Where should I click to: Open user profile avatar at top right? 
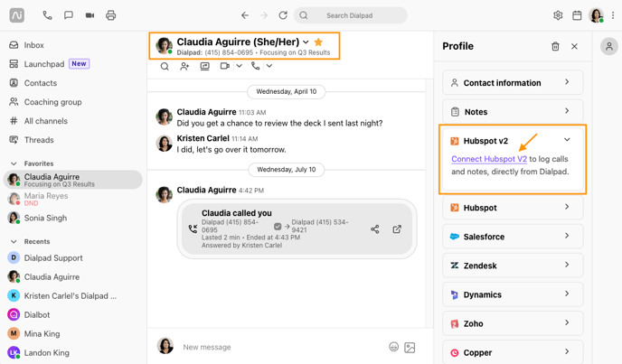tap(596, 15)
